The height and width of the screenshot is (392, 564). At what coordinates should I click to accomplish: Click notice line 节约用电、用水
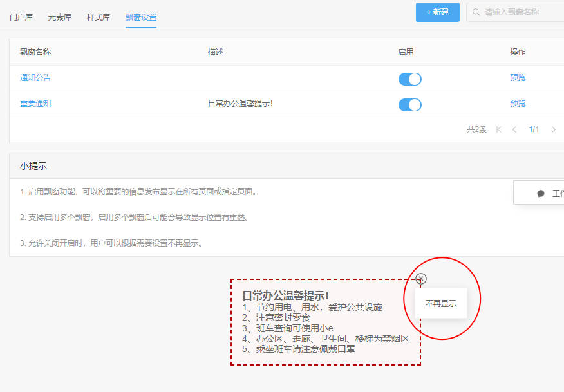pyautogui.click(x=312, y=307)
